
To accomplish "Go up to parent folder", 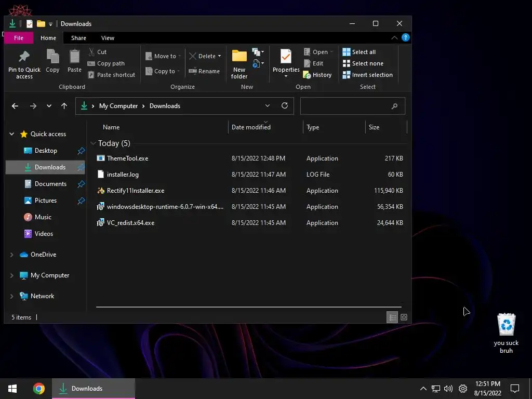I will pos(64,106).
